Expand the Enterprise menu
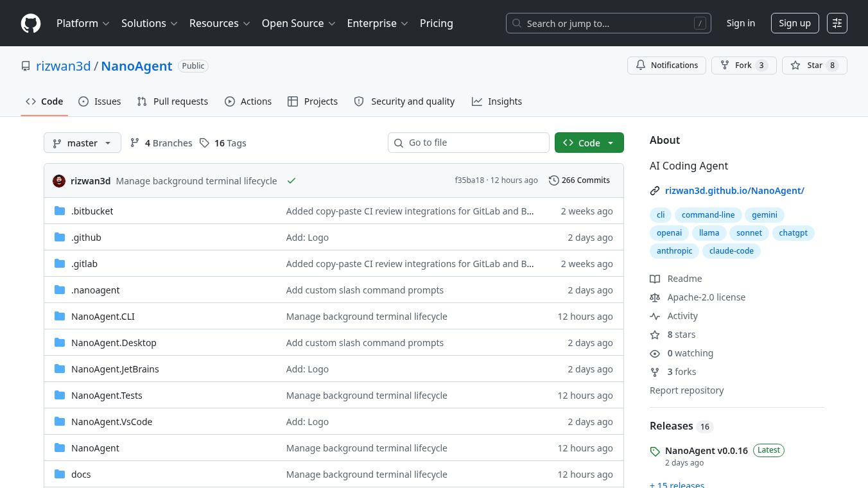Viewport: 868px width, 488px height. point(378,23)
